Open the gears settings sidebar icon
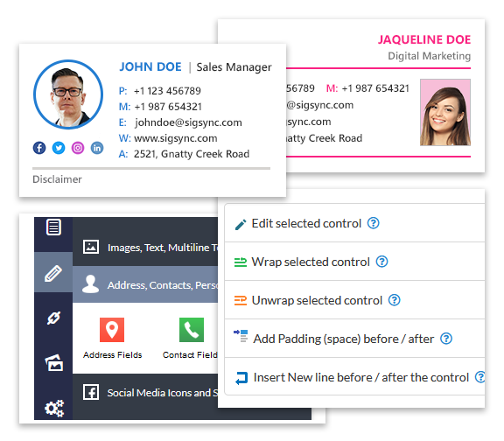The image size is (504, 441). pyautogui.click(x=54, y=408)
